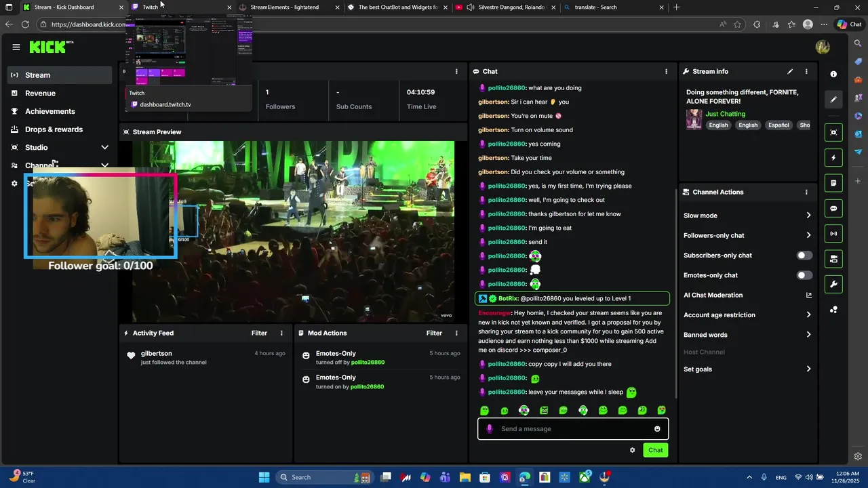Click the info icon in Kick's right toolbar
868x488 pixels.
coord(833,74)
